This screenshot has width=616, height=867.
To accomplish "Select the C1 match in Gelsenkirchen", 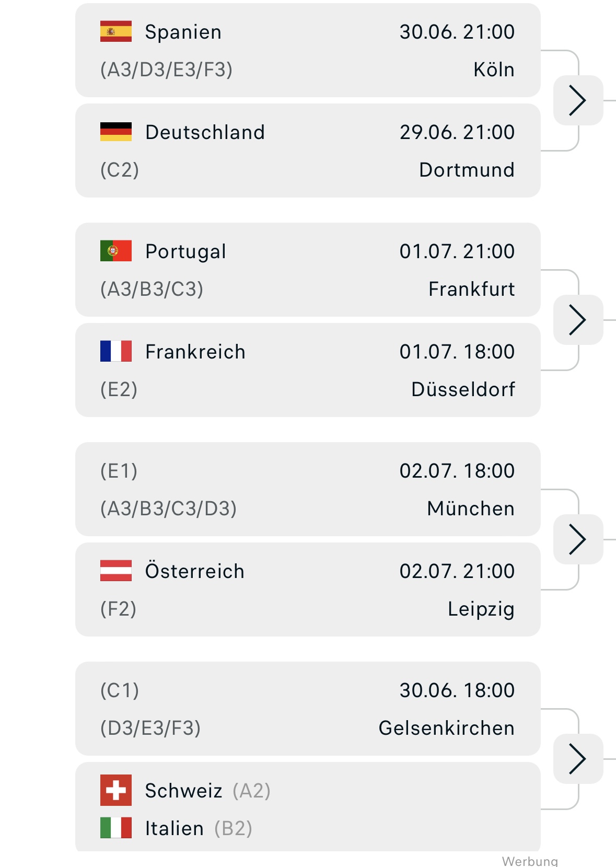I will click(x=308, y=709).
